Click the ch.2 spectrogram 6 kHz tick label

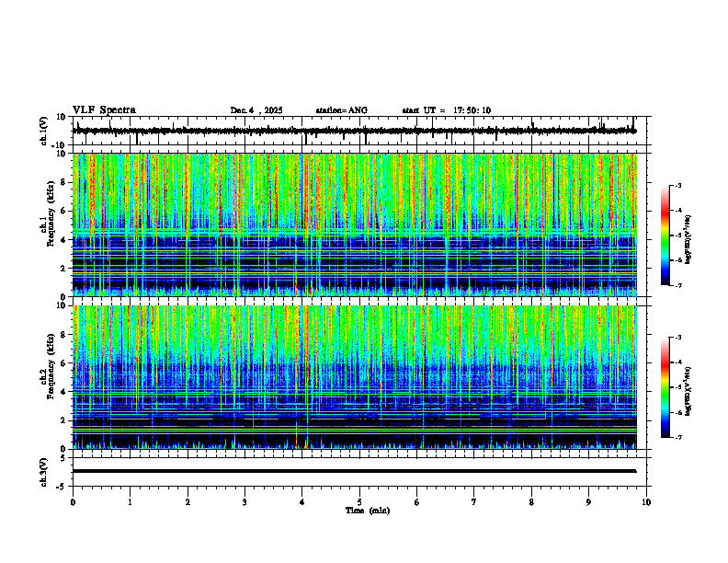(63, 363)
